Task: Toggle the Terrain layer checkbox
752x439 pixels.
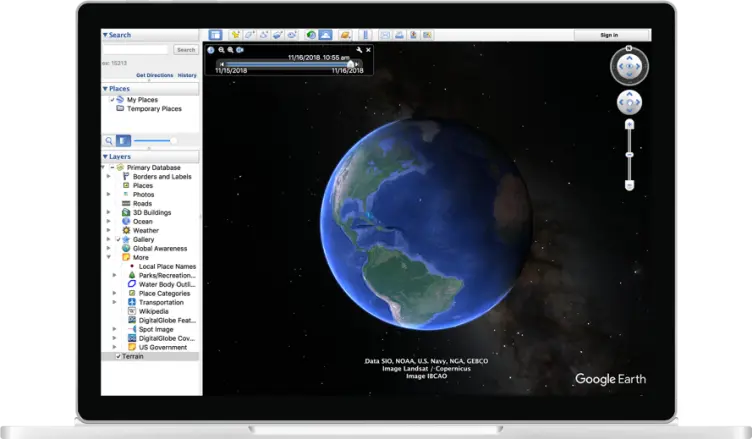Action: pyautogui.click(x=118, y=356)
